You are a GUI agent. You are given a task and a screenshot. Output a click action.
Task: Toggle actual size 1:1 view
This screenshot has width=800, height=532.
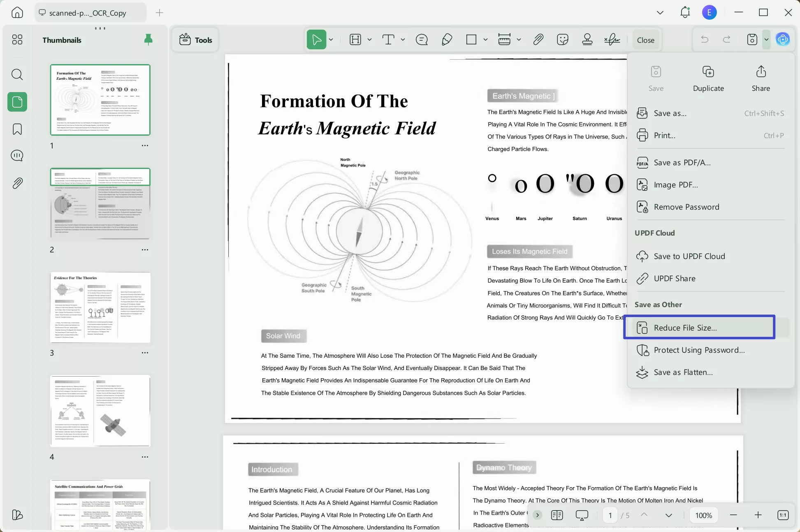pyautogui.click(x=783, y=515)
